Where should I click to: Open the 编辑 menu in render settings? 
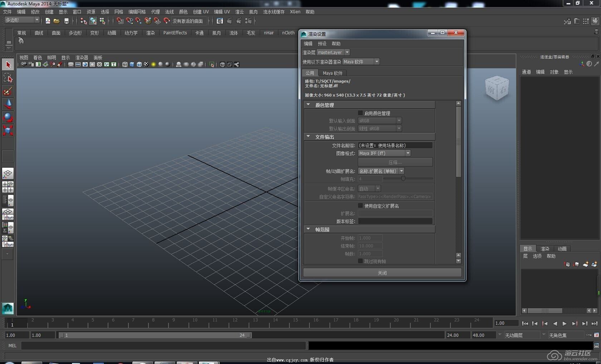308,44
